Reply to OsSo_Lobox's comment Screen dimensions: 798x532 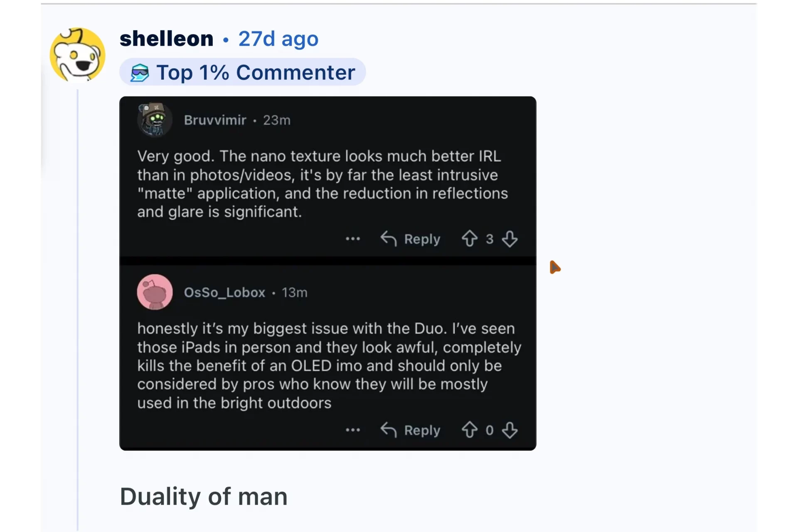(x=410, y=430)
